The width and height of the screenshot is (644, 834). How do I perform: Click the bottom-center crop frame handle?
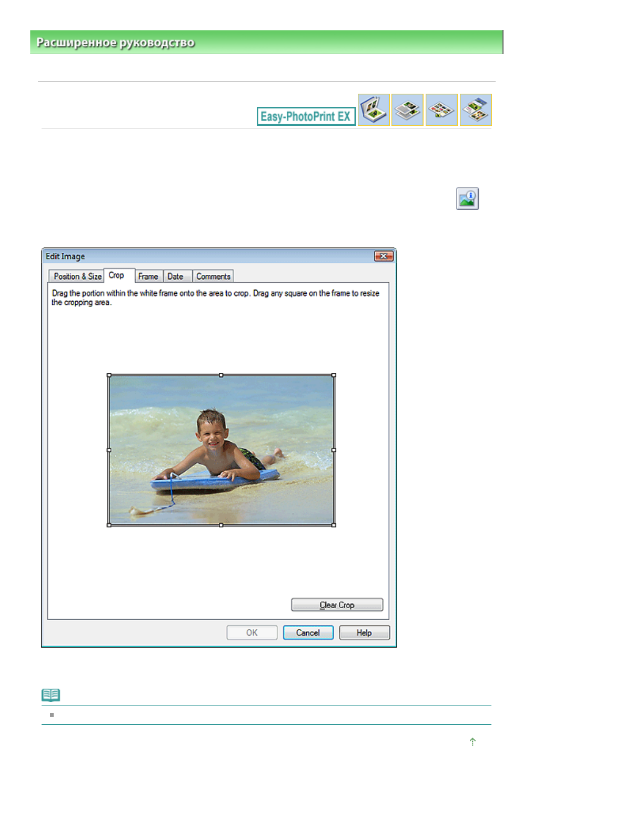[221, 525]
